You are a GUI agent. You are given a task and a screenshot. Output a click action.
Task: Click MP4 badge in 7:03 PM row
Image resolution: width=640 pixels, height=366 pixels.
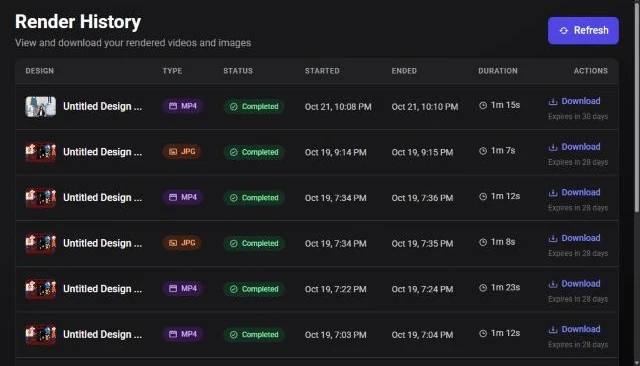(183, 334)
